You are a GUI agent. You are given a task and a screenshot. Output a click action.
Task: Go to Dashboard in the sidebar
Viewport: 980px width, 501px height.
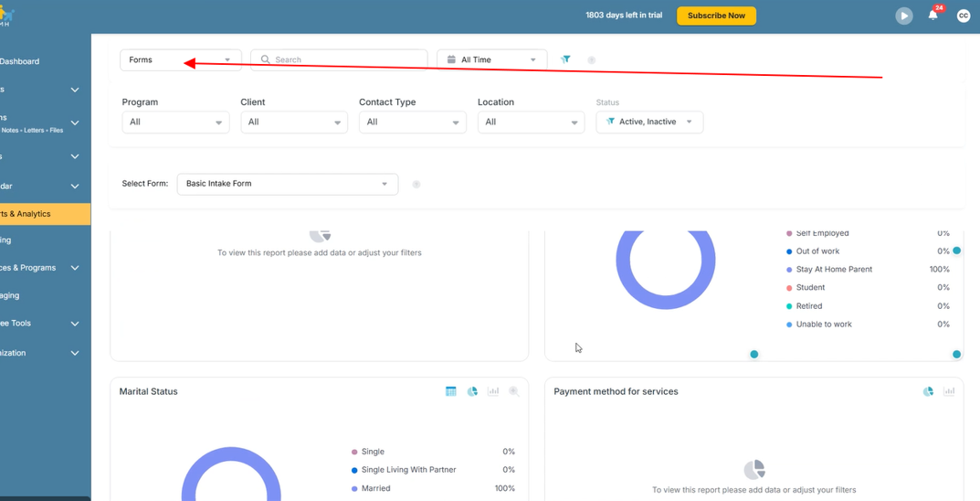(x=19, y=61)
